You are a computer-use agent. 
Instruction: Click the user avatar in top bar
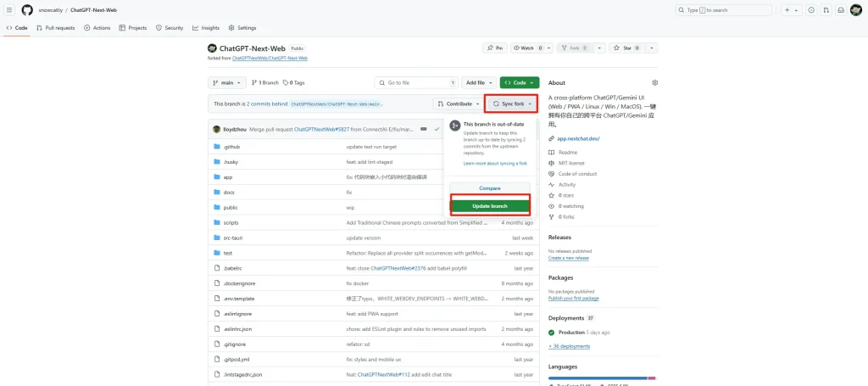coord(856,10)
